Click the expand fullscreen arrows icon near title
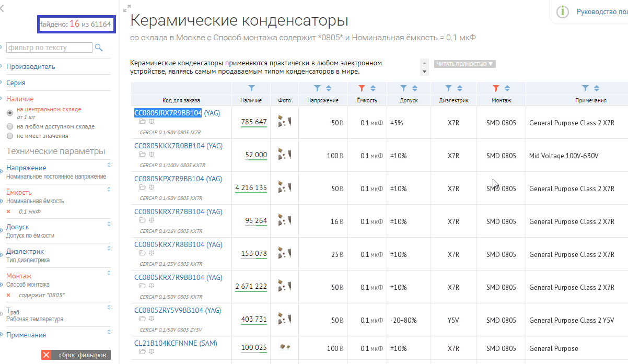This screenshot has width=628, height=364. coord(126,9)
